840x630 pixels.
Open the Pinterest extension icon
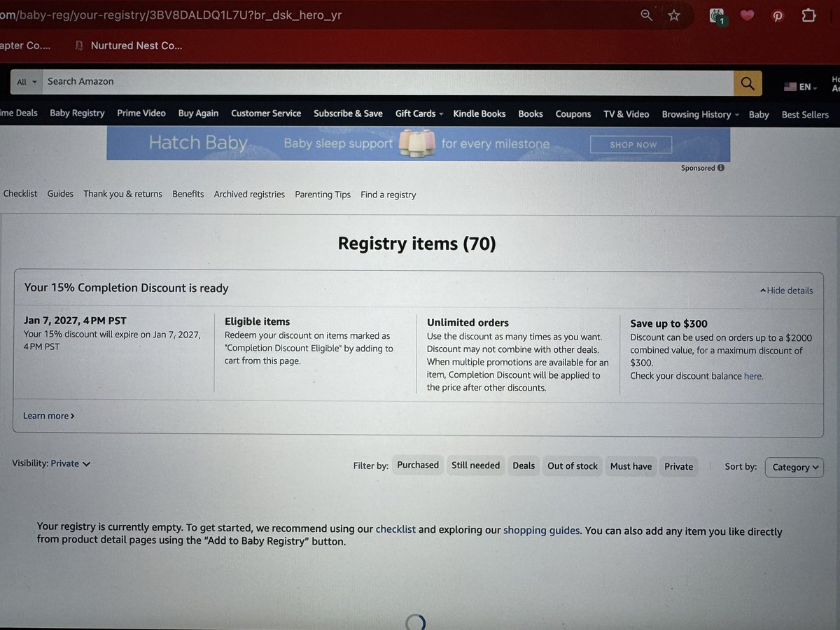pos(778,15)
